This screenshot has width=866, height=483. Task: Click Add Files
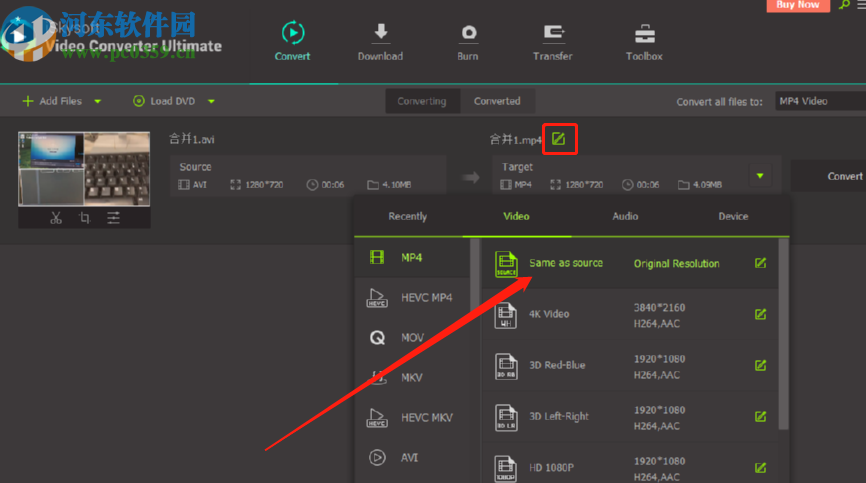(x=52, y=101)
